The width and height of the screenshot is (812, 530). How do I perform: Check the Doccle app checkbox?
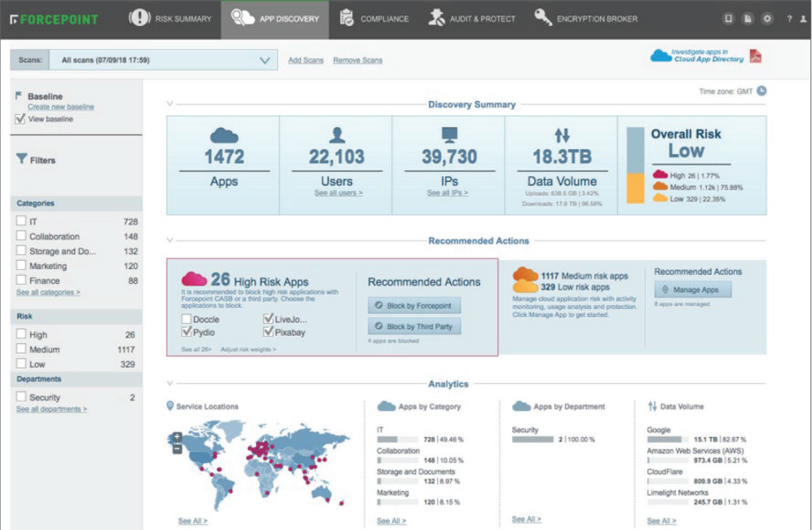tap(187, 319)
